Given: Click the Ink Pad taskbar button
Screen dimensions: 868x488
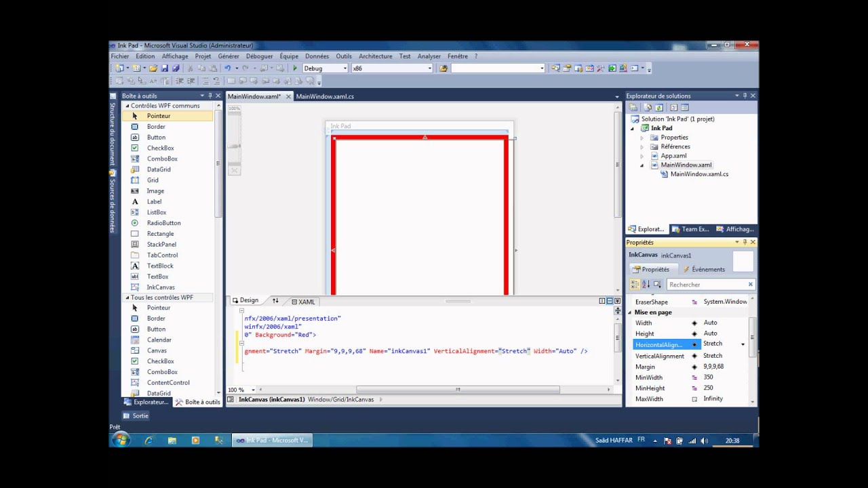Looking at the screenshot, I should (x=272, y=441).
